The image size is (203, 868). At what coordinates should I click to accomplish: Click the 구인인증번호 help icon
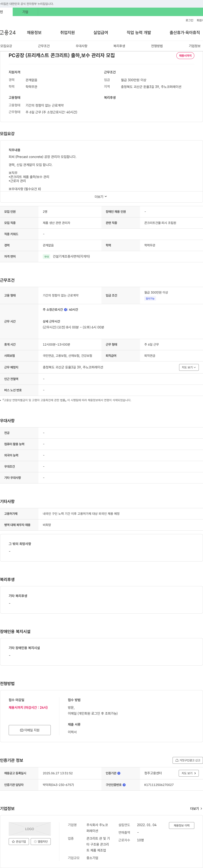click(124, 785)
